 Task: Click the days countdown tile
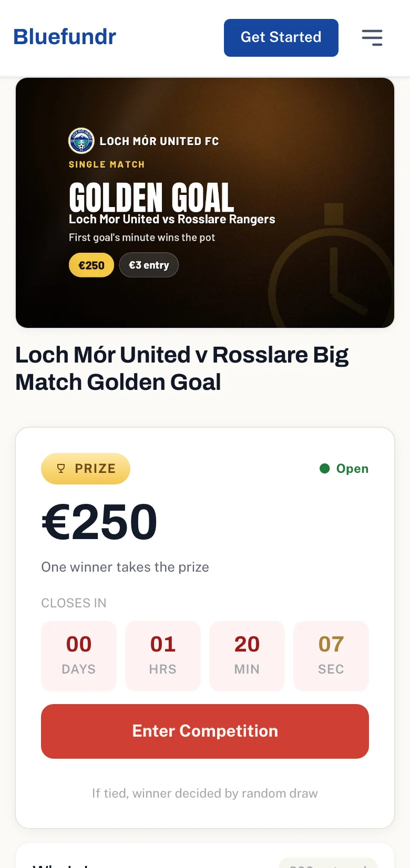79,656
